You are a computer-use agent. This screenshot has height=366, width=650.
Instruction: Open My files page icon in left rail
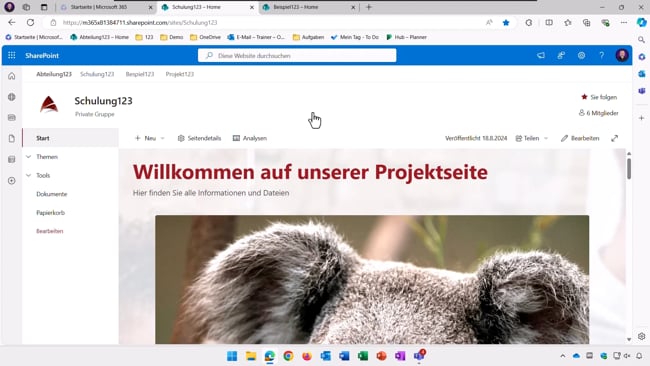click(12, 138)
